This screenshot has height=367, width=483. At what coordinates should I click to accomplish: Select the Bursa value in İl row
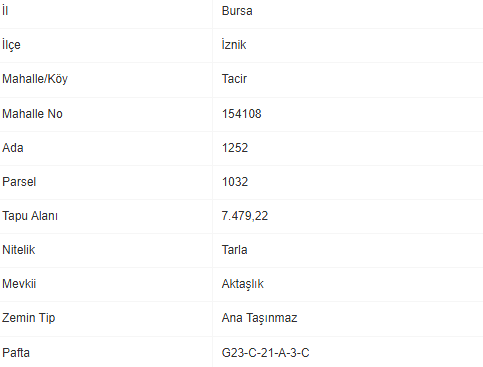pyautogui.click(x=237, y=11)
